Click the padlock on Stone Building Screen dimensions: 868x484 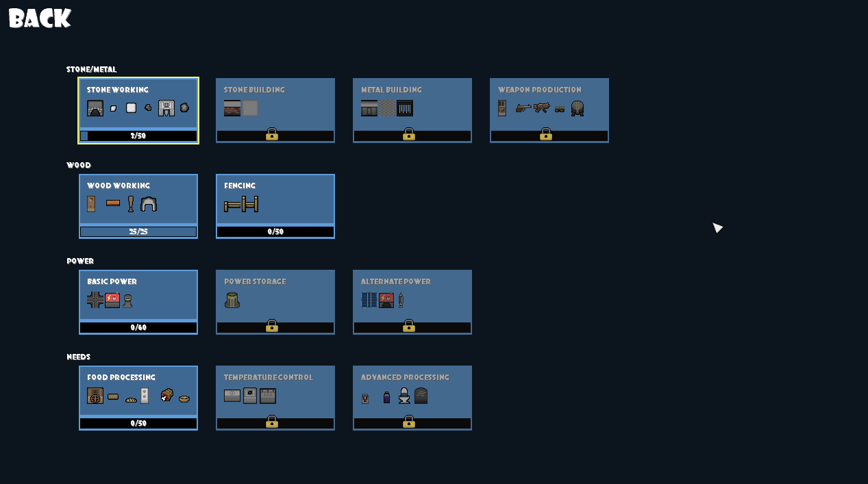pyautogui.click(x=272, y=133)
